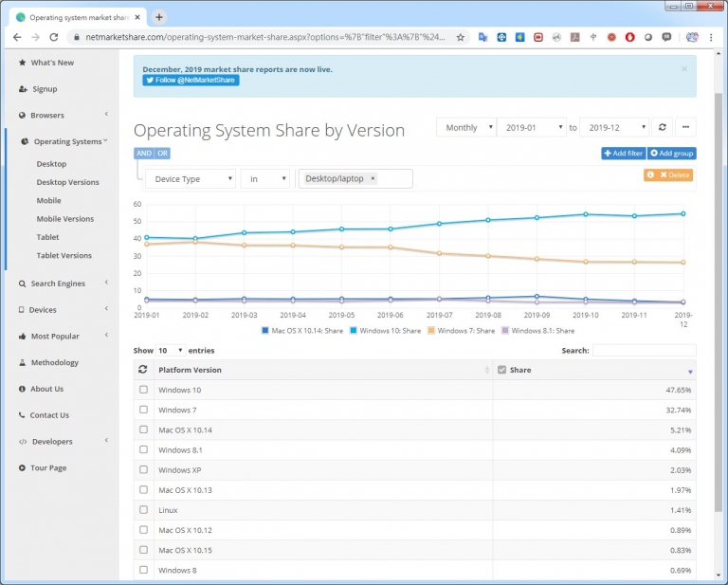Open the chart options ellipsis button
728x585 pixels.
coord(685,127)
